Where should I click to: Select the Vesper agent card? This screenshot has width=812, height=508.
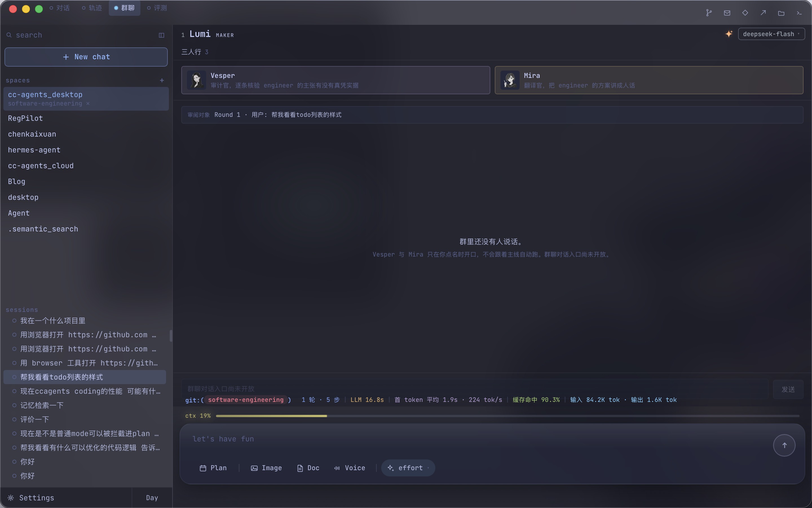[x=336, y=80]
